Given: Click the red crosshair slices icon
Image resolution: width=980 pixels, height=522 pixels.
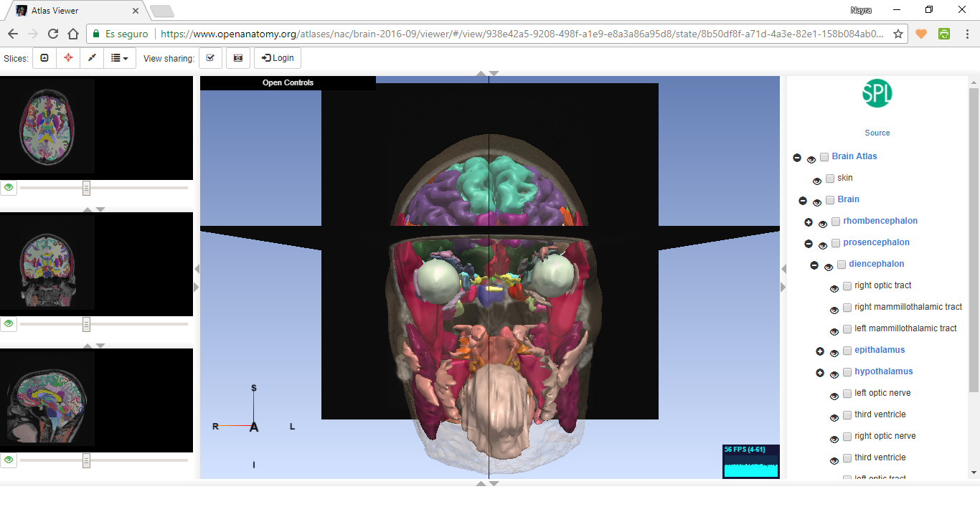Looking at the screenshot, I should point(68,58).
